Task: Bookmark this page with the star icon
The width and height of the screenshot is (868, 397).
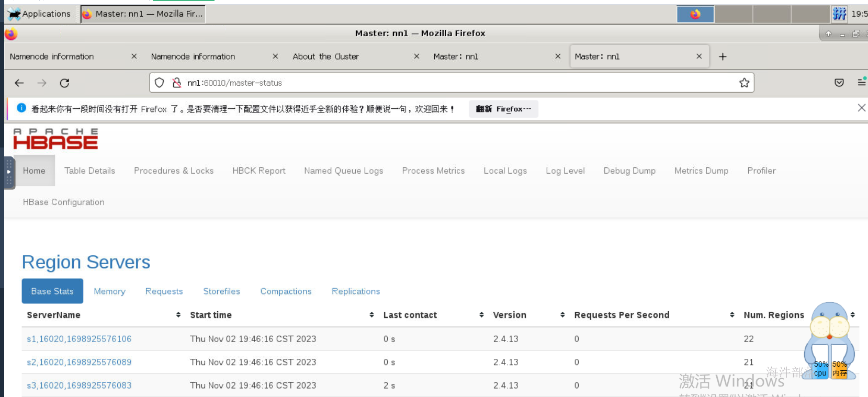Action: 744,83
